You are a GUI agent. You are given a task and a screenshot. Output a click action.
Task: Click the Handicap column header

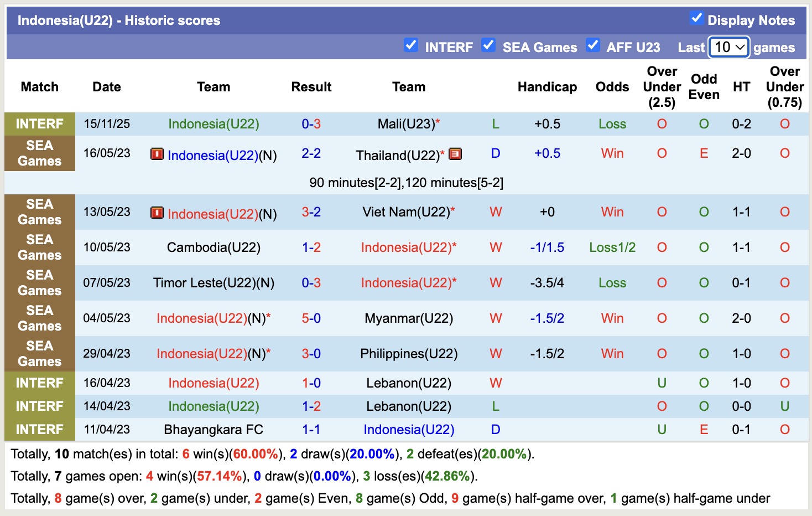(x=546, y=87)
